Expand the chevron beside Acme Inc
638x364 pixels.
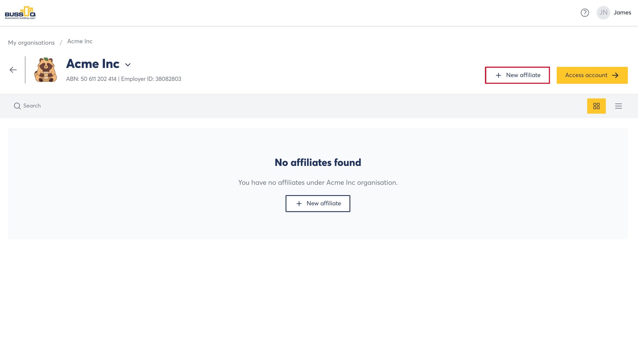click(x=128, y=65)
